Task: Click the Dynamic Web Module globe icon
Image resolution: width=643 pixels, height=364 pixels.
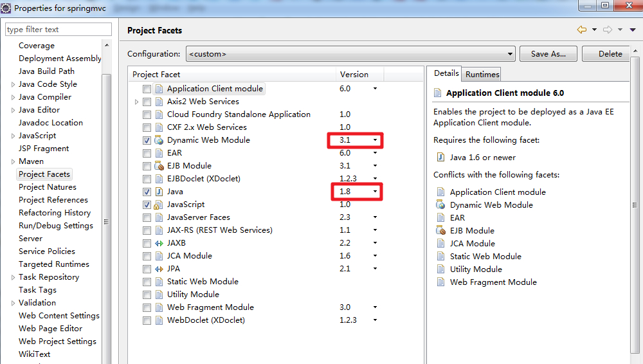Action: point(159,140)
